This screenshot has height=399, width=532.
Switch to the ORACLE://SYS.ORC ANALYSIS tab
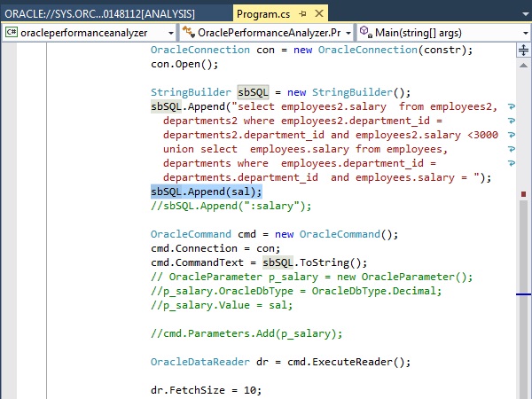click(100, 14)
